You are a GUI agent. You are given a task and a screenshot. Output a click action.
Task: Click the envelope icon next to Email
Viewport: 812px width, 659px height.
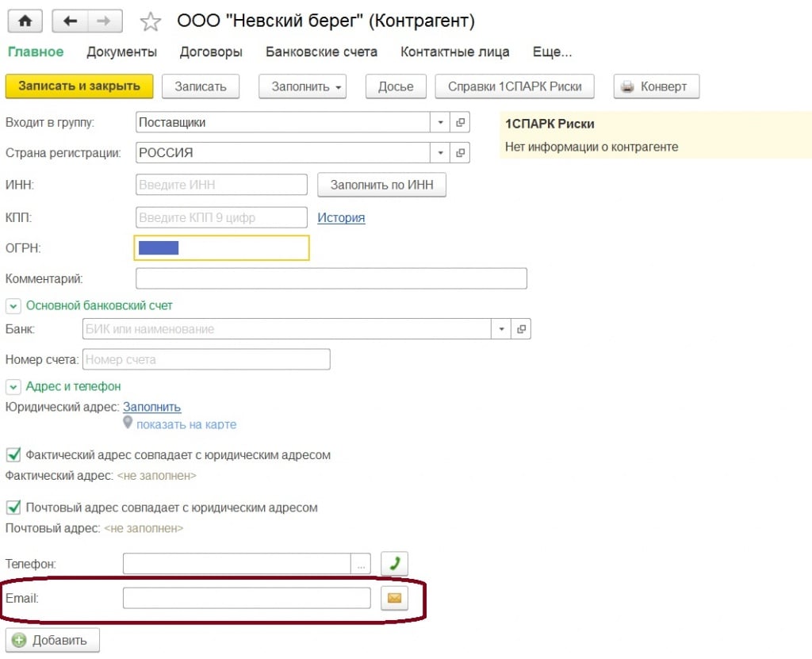pyautogui.click(x=394, y=599)
